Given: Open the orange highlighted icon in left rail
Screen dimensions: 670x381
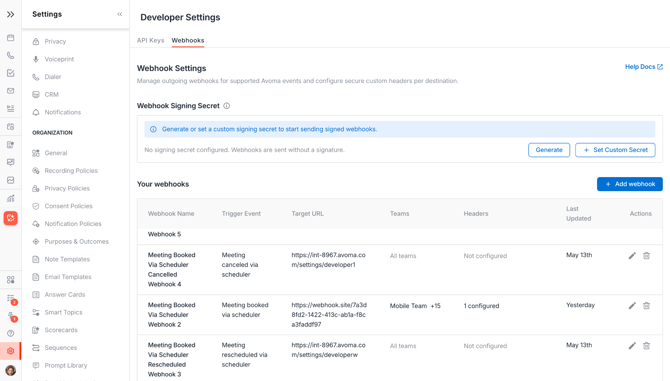Looking at the screenshot, I should click(11, 218).
